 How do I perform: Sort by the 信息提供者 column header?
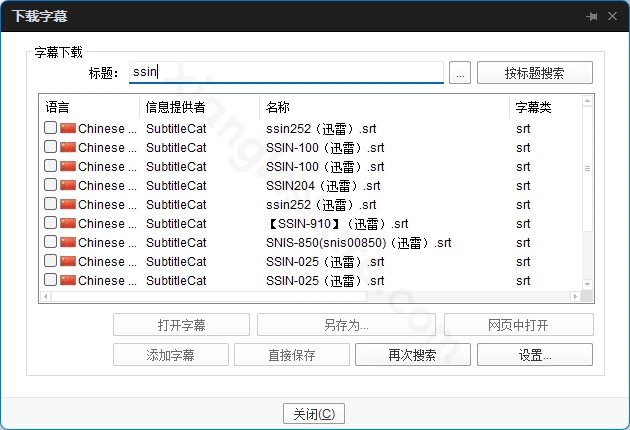[200, 107]
